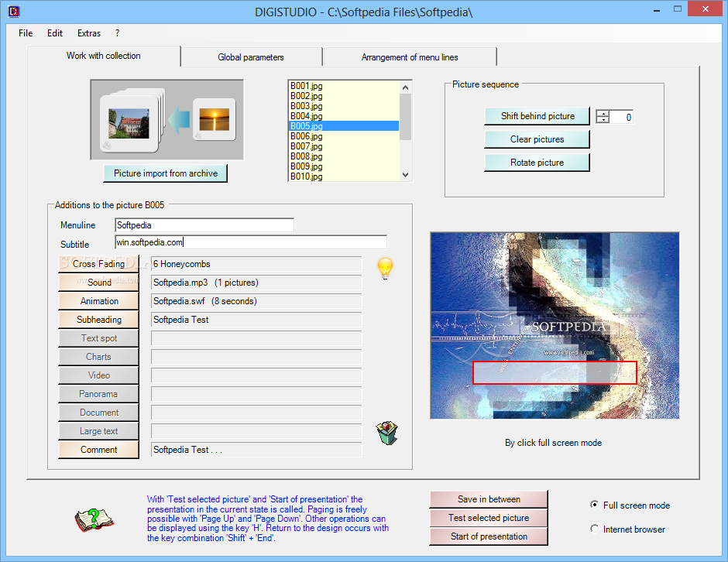The image size is (728, 562).
Task: Click the yellow light bulb icon
Action: [385, 269]
